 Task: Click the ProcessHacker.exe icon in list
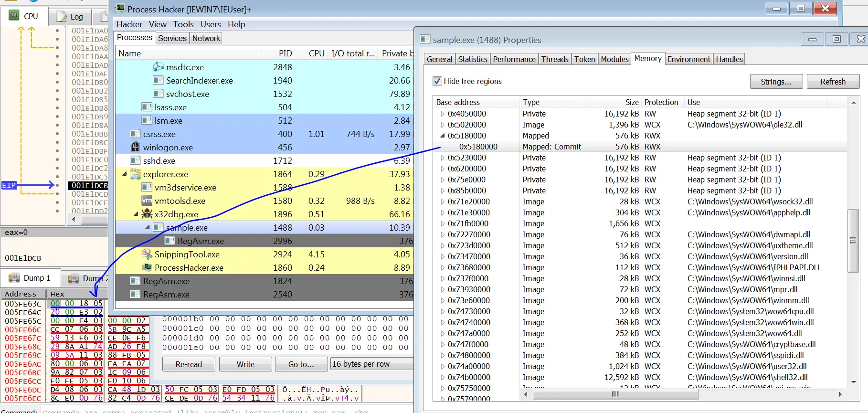click(147, 267)
